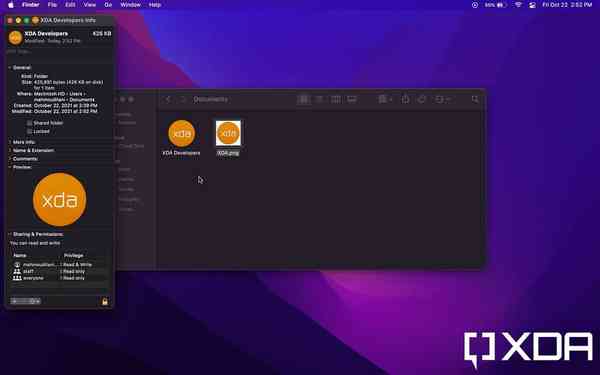Screen dimensions: 600x375
Task: Click the proxy icon in Info window title bar
Action: click(x=35, y=20)
